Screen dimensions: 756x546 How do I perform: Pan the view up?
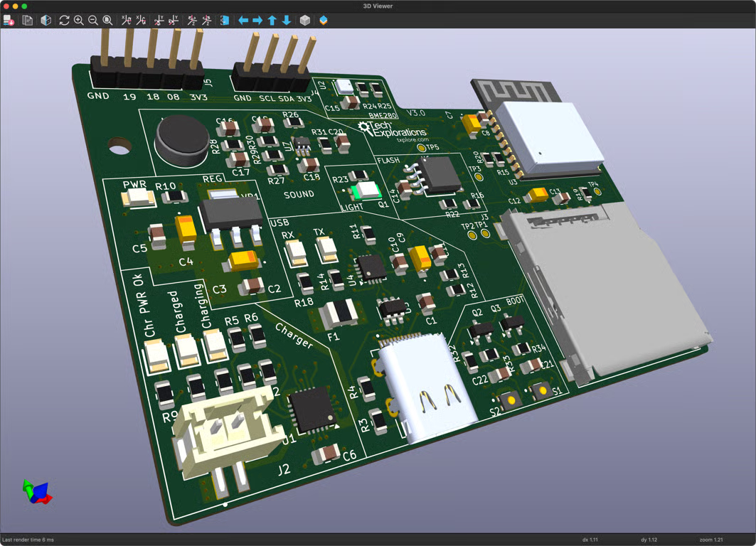coord(272,20)
